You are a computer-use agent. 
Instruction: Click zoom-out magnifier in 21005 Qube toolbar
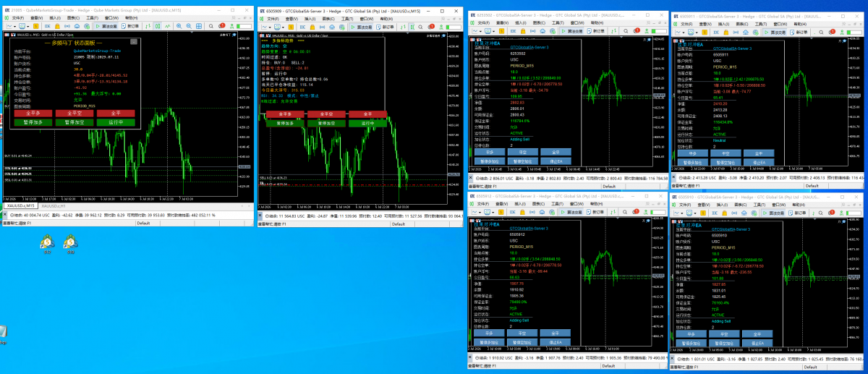tap(189, 26)
